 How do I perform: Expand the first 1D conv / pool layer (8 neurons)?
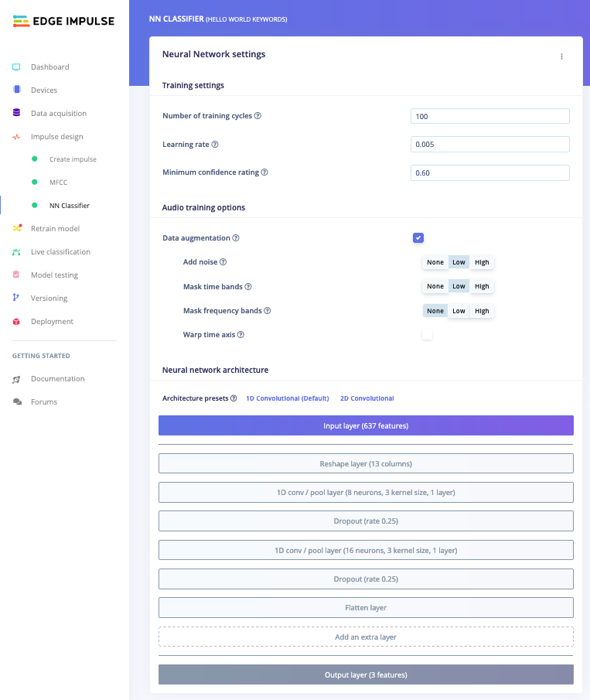click(366, 493)
